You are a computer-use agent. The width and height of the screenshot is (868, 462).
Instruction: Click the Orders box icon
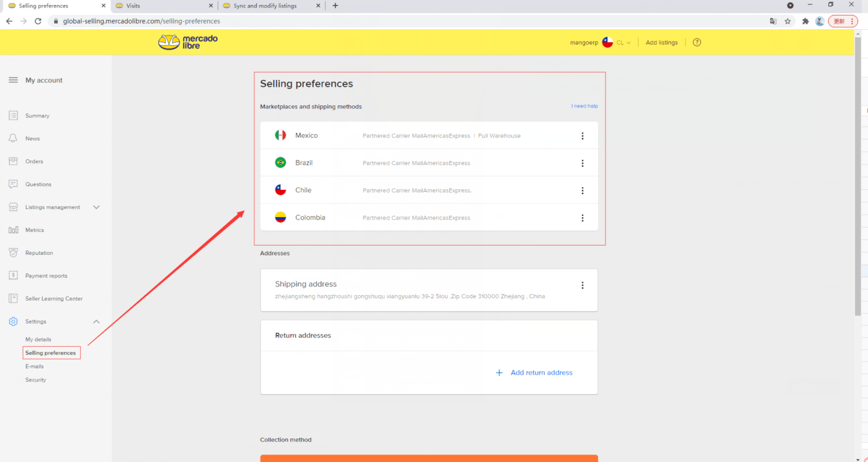click(13, 161)
